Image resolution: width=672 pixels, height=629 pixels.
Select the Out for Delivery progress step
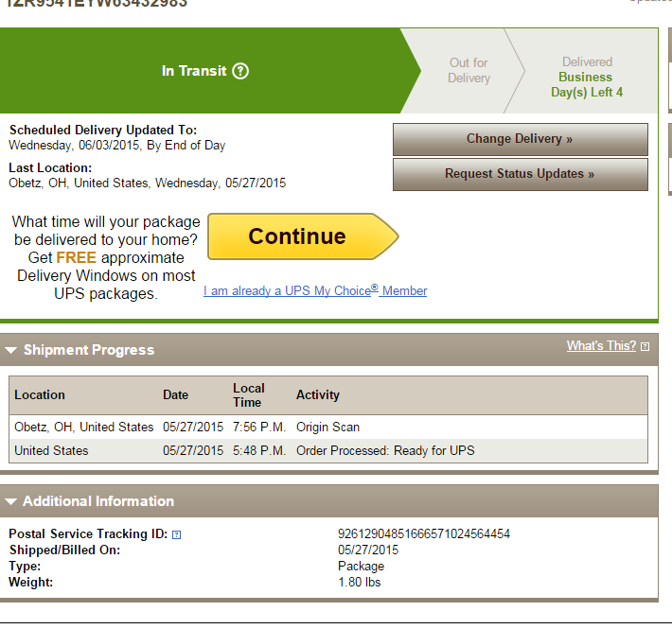pos(469,71)
